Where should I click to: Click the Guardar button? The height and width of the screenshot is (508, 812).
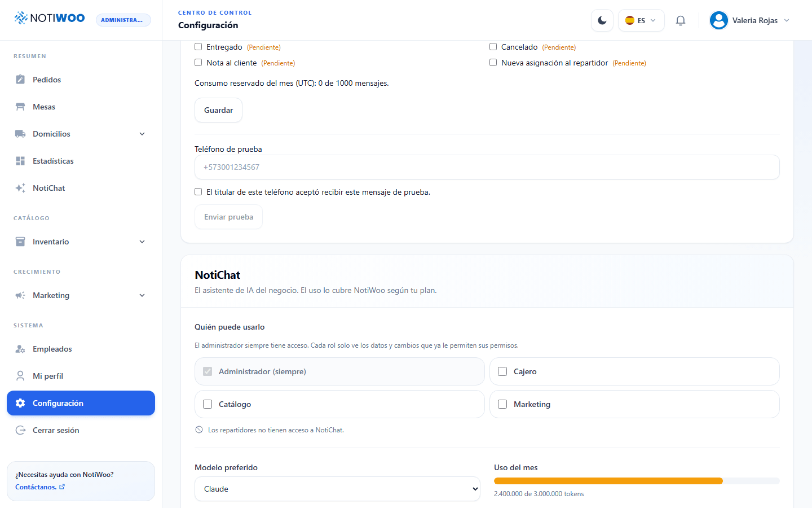[x=218, y=110]
